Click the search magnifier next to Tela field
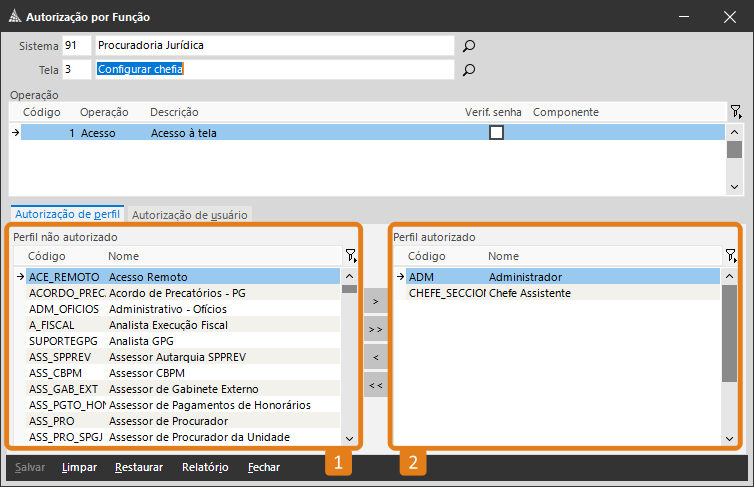 coord(468,70)
